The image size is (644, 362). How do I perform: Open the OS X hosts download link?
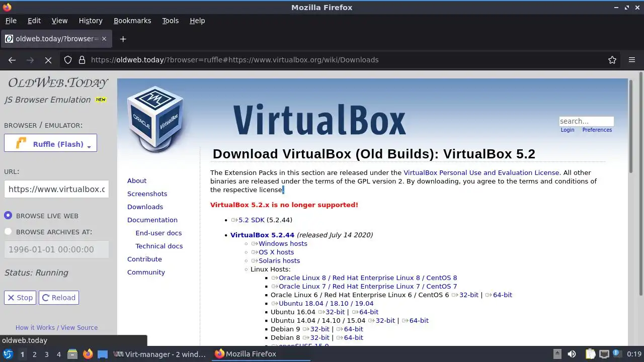276,252
